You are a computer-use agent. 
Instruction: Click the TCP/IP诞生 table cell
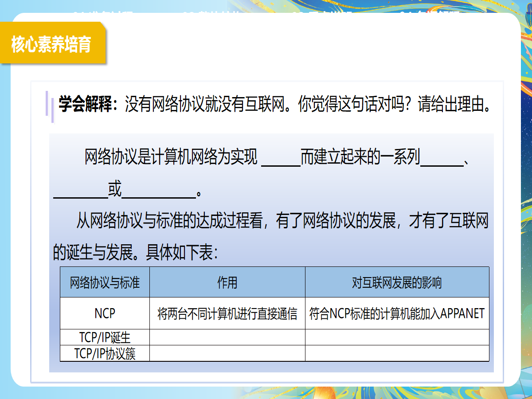pos(105,337)
